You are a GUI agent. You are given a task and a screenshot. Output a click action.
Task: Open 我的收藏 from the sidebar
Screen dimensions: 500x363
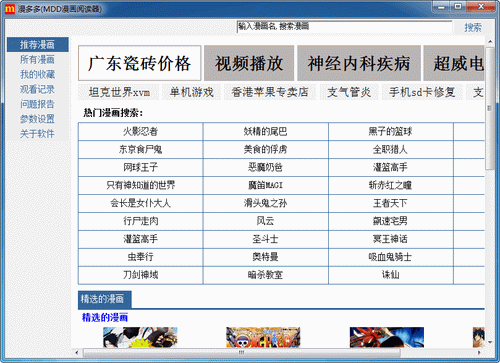37,74
